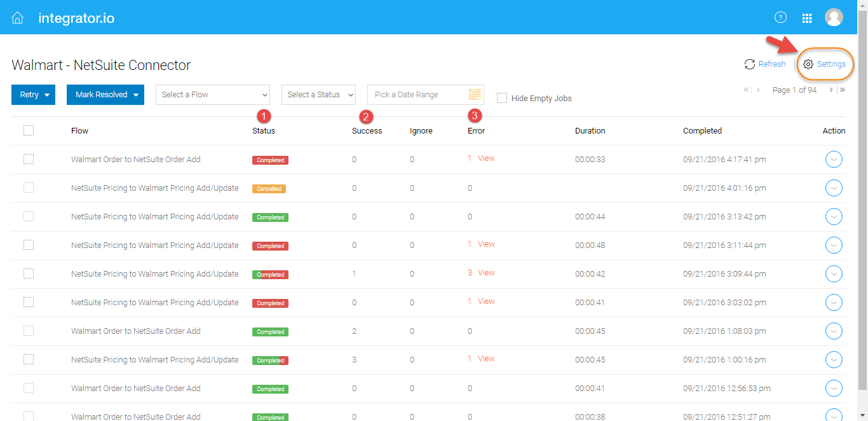Go to previous page arrow

tap(758, 90)
